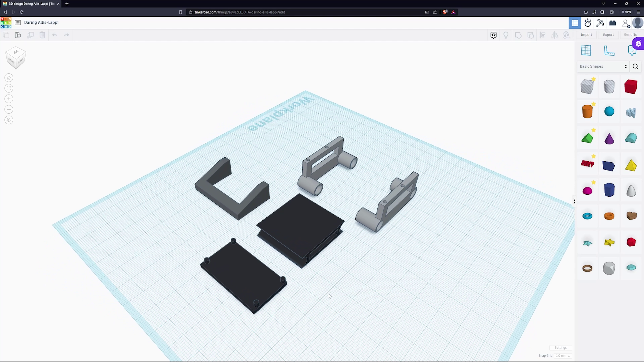The width and height of the screenshot is (644, 362).
Task: Click the Send To button
Action: [630, 35]
